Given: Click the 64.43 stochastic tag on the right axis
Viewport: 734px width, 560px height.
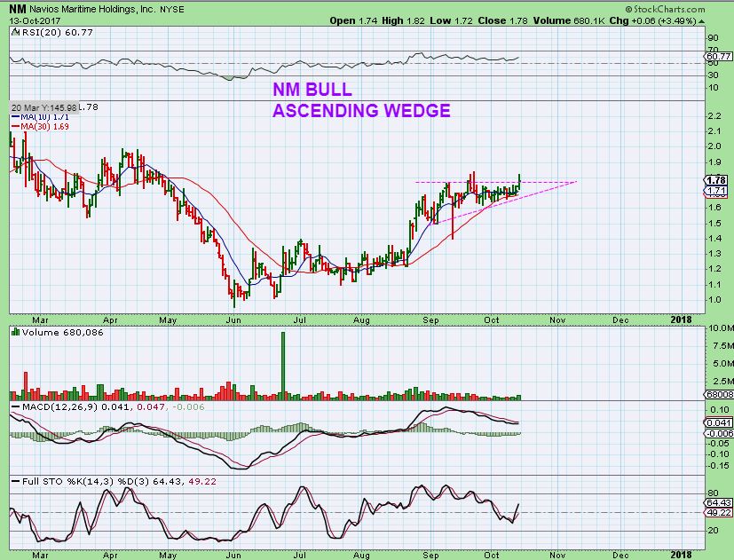Looking at the screenshot, I should point(719,502).
